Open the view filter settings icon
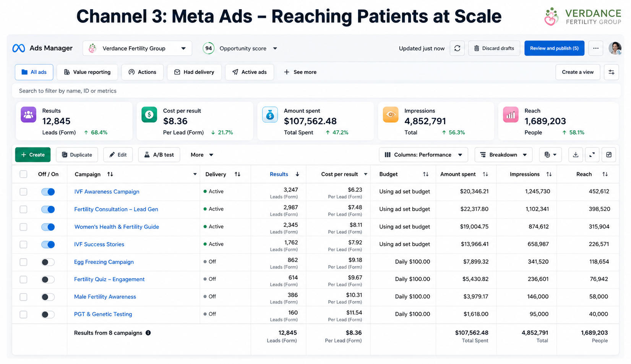The image size is (631, 364). (612, 72)
